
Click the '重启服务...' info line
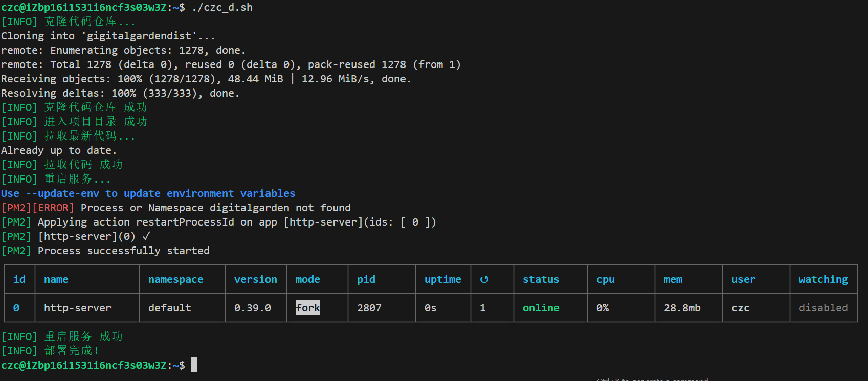[56, 179]
